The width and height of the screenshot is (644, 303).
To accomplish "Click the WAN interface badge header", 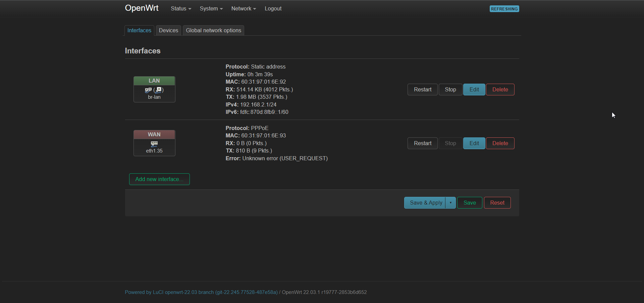I will (x=154, y=134).
